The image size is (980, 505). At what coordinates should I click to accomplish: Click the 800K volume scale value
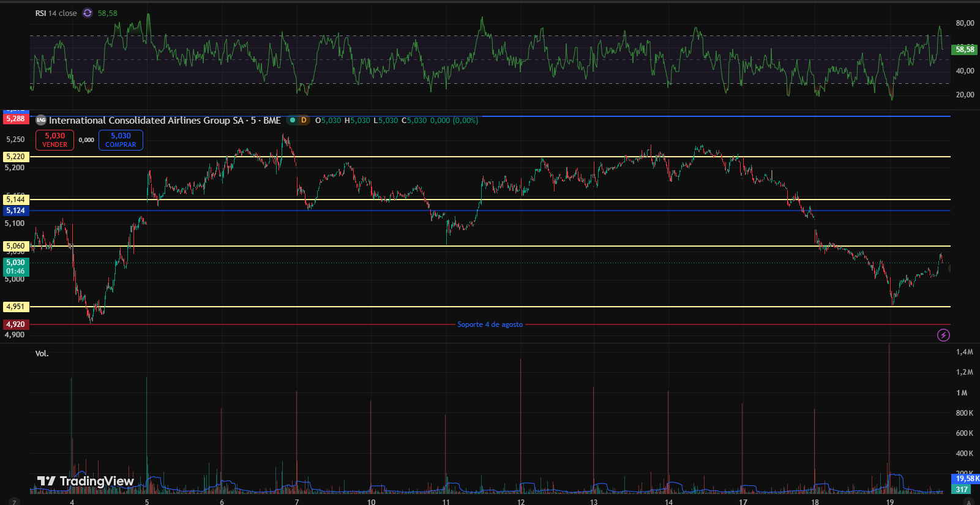965,413
